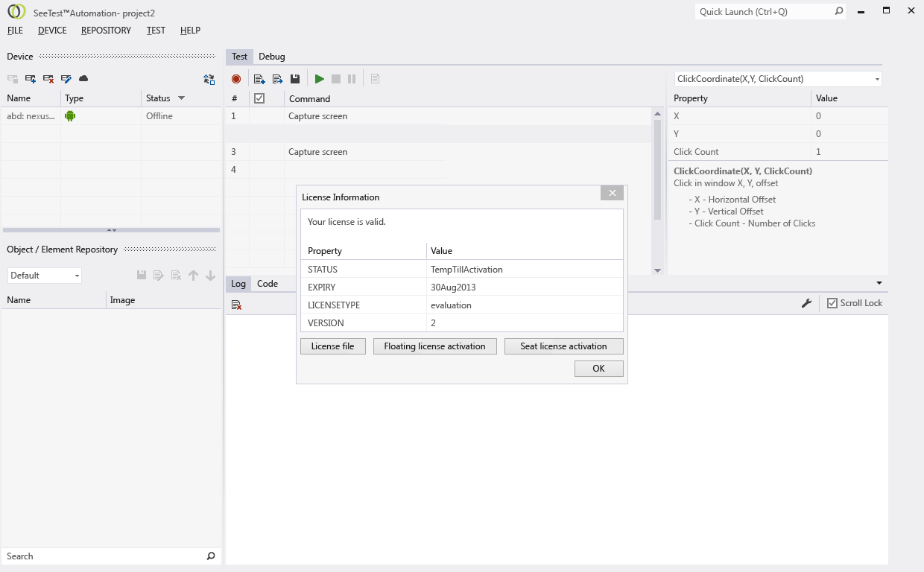This screenshot has width=924, height=572.
Task: Switch to the Code tab
Action: (x=268, y=283)
